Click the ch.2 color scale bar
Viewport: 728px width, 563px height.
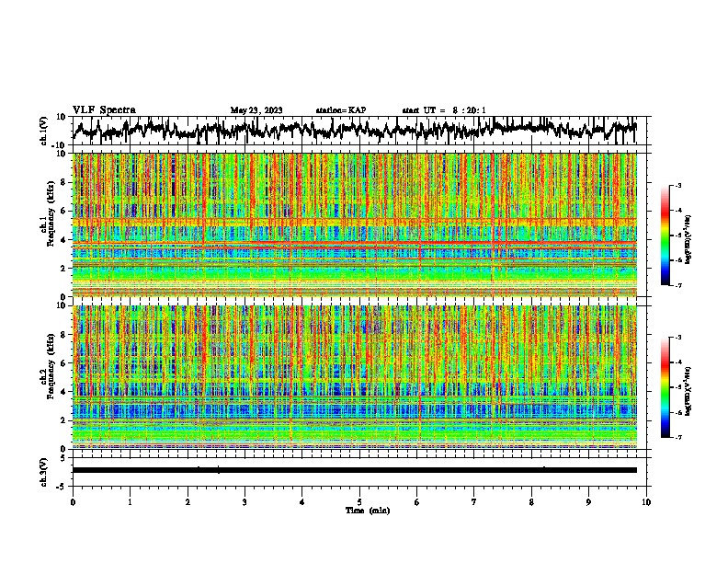[665, 387]
